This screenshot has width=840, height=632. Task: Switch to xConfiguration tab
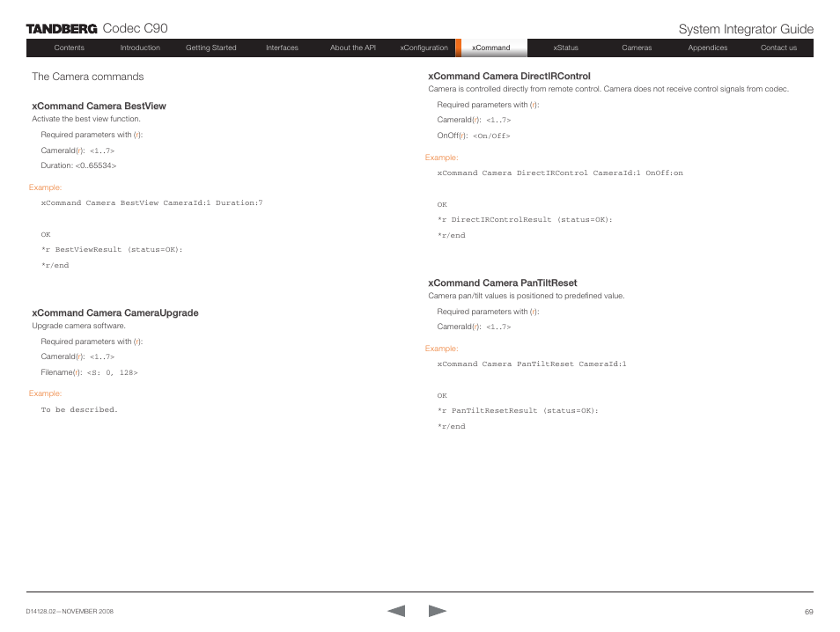coord(424,48)
